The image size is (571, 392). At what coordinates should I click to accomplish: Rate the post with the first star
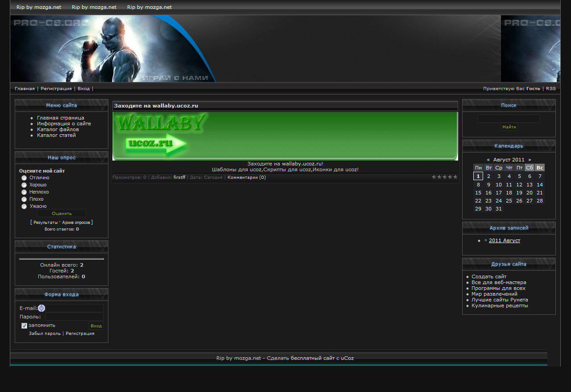pyautogui.click(x=434, y=177)
